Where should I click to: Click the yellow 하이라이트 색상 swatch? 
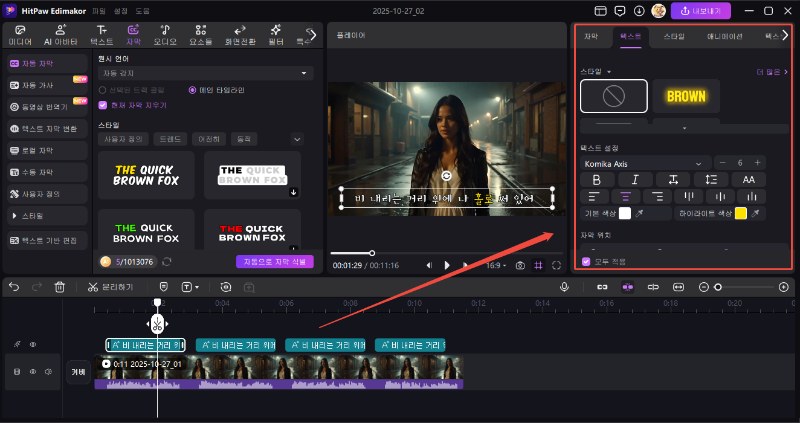coord(741,214)
